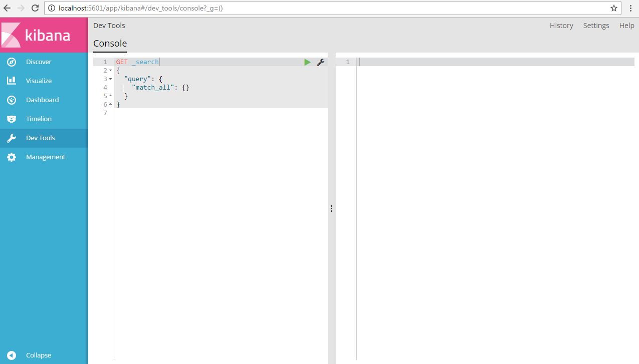Collapse the JSON body at line 2
The height and width of the screenshot is (364, 639).
[x=110, y=70]
